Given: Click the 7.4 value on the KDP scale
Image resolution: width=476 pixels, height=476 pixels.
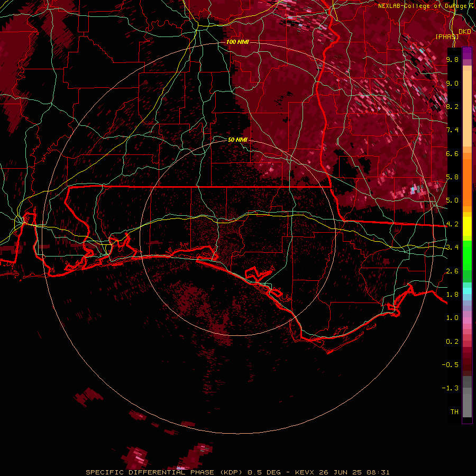Looking at the screenshot, I should coord(452,130).
